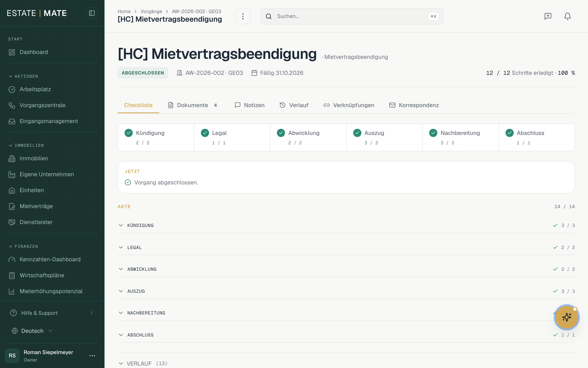Image resolution: width=588 pixels, height=368 pixels.
Task: Click the ⌘K shortcut badge
Action: coord(433,16)
